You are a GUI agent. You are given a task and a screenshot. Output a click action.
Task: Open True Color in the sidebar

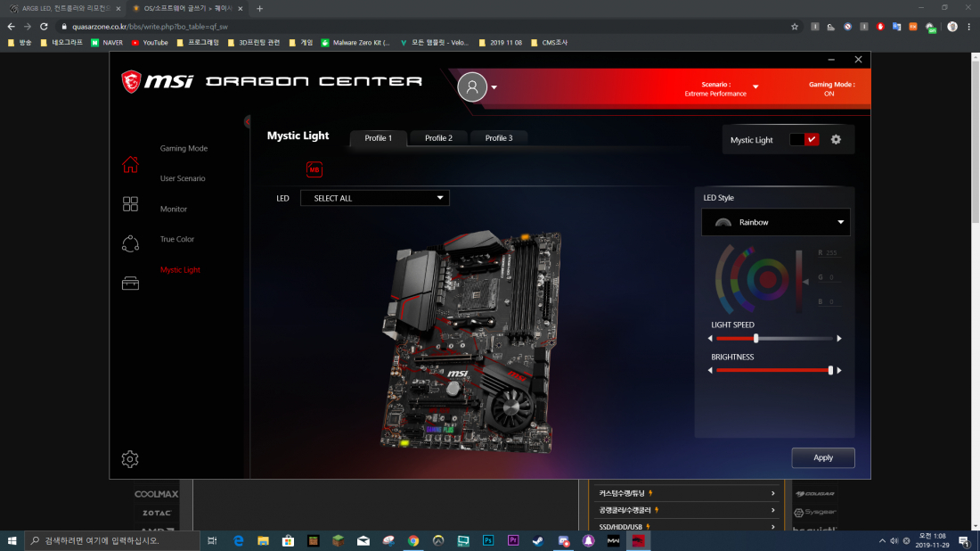point(177,239)
